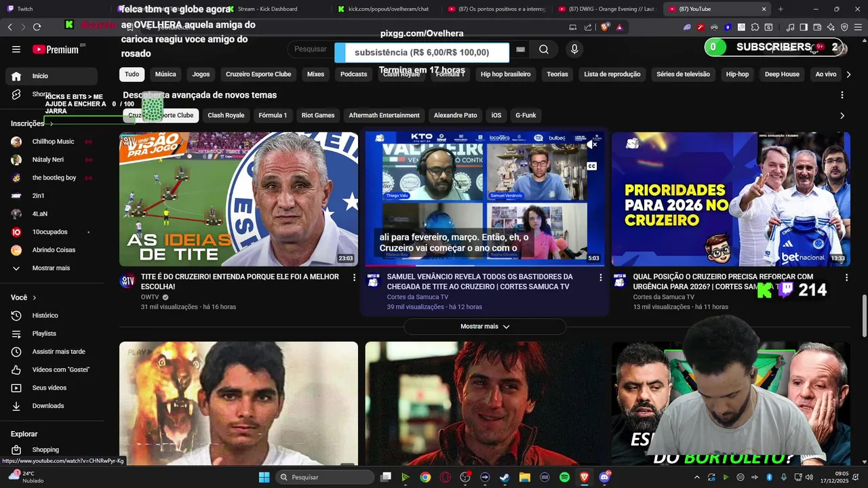
Task: Click the magnifier search button
Action: (544, 49)
